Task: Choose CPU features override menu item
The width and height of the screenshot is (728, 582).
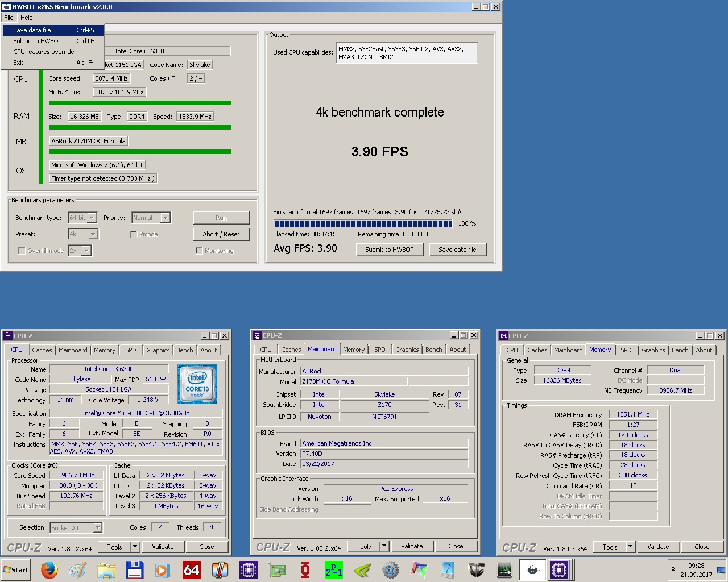Action: point(53,52)
